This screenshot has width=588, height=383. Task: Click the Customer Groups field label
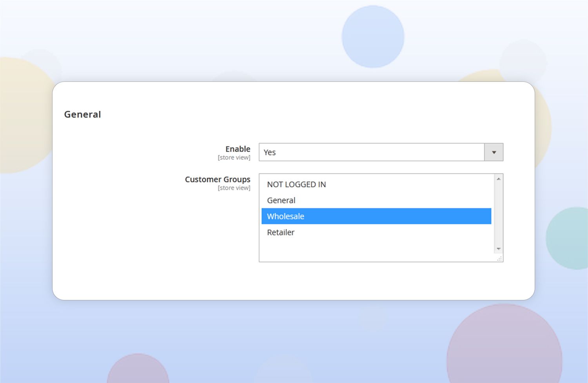click(x=218, y=179)
